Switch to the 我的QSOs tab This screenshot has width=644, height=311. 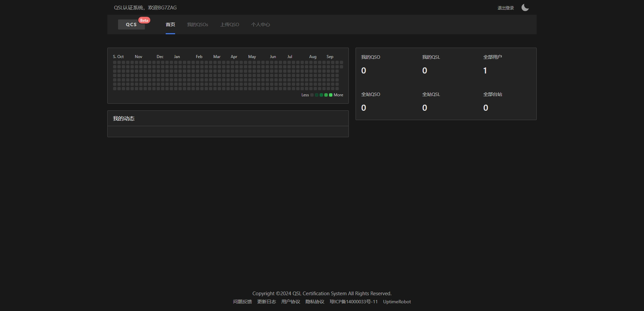(198, 24)
